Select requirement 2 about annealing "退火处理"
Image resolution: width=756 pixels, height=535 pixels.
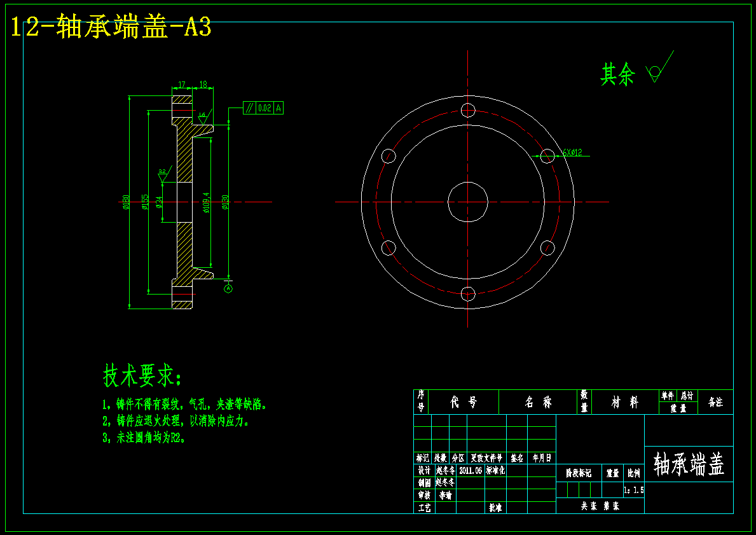click(176, 421)
